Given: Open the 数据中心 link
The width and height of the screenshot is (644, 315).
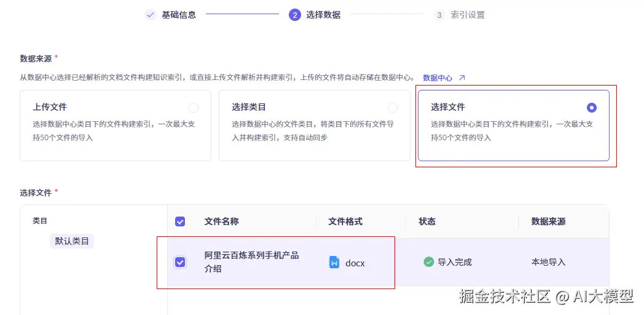Looking at the screenshot, I should [438, 78].
